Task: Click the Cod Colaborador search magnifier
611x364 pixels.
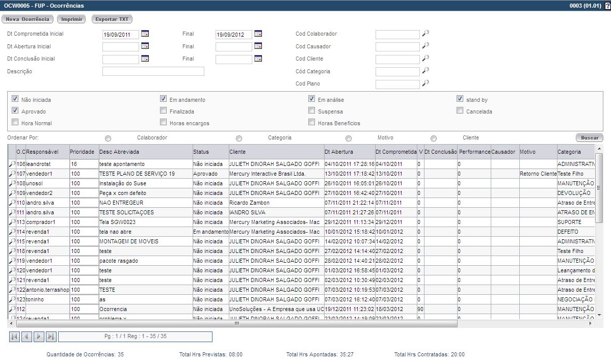Action: [x=426, y=34]
